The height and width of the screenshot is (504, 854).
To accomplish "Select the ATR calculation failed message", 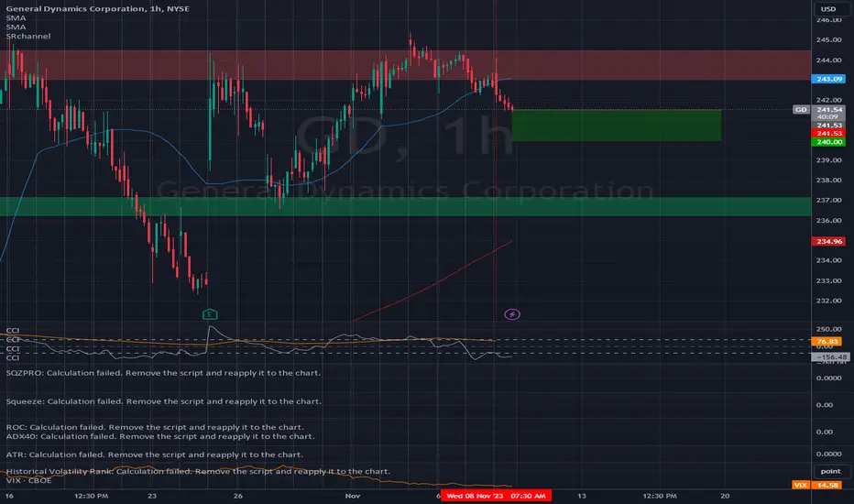I will tap(154, 455).
